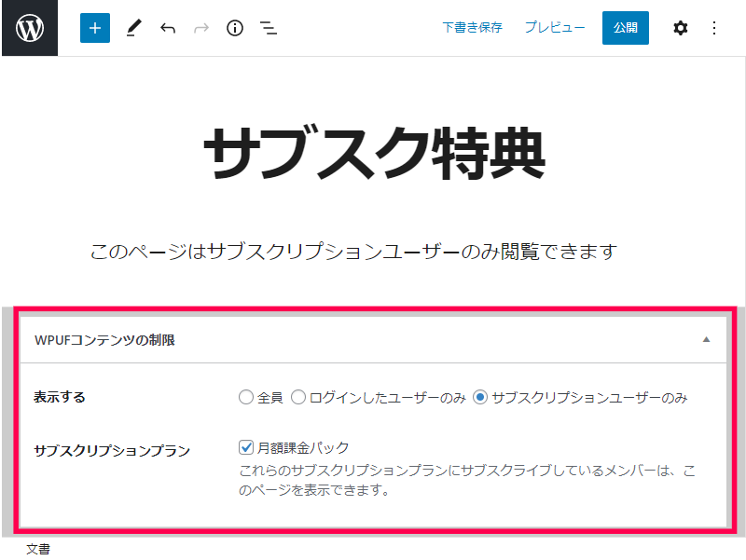This screenshot has width=746, height=560.
Task: Open the block list view
Action: 269,28
